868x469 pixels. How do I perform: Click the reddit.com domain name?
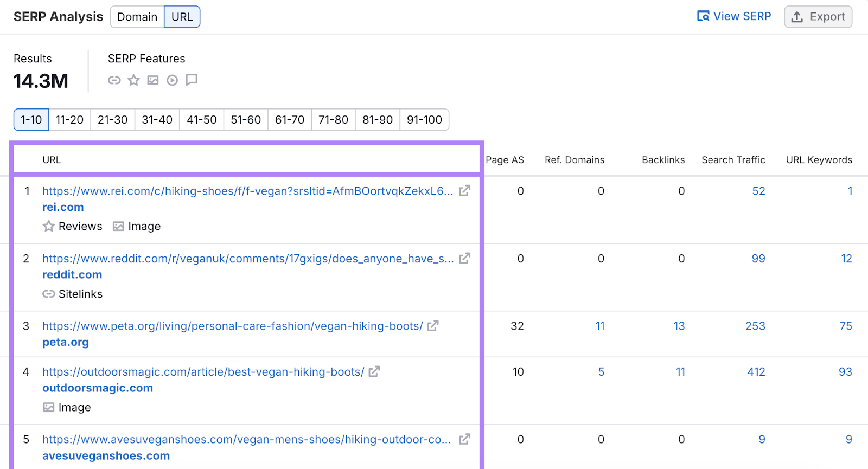coord(72,275)
